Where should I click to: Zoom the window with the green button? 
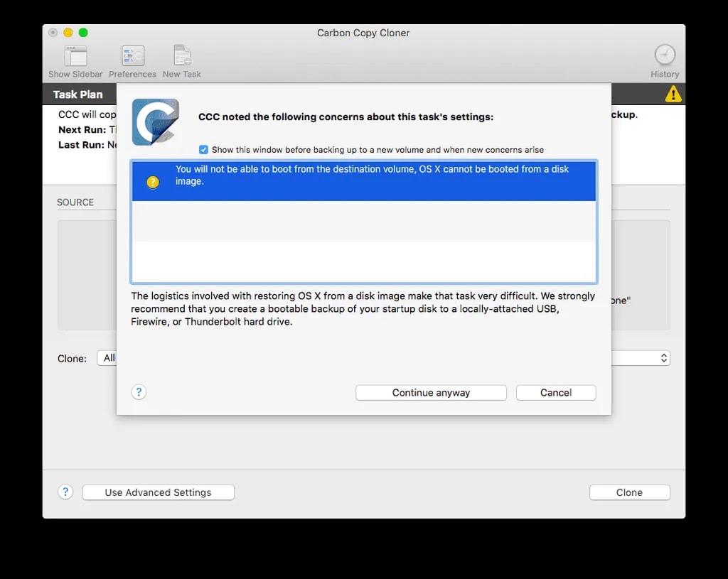pos(83,33)
